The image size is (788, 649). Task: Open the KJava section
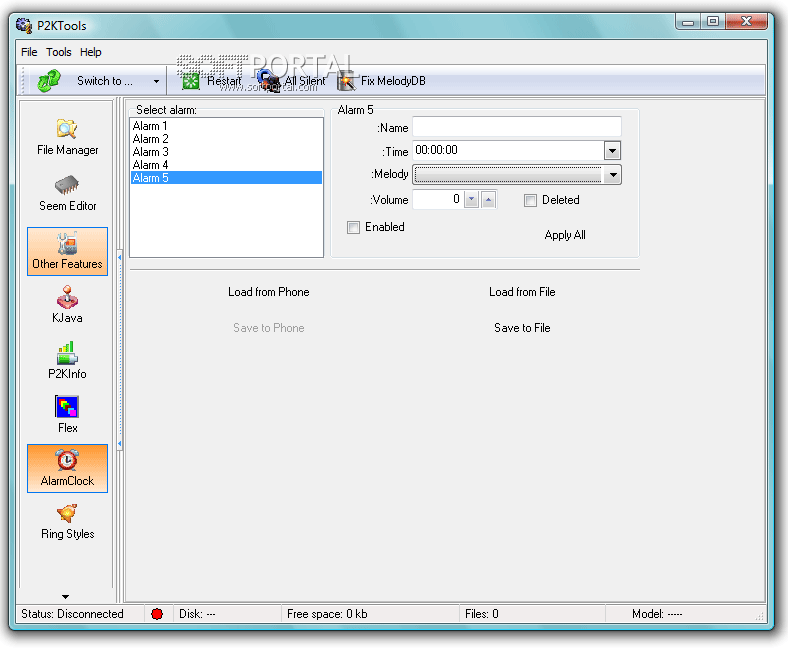[67, 305]
